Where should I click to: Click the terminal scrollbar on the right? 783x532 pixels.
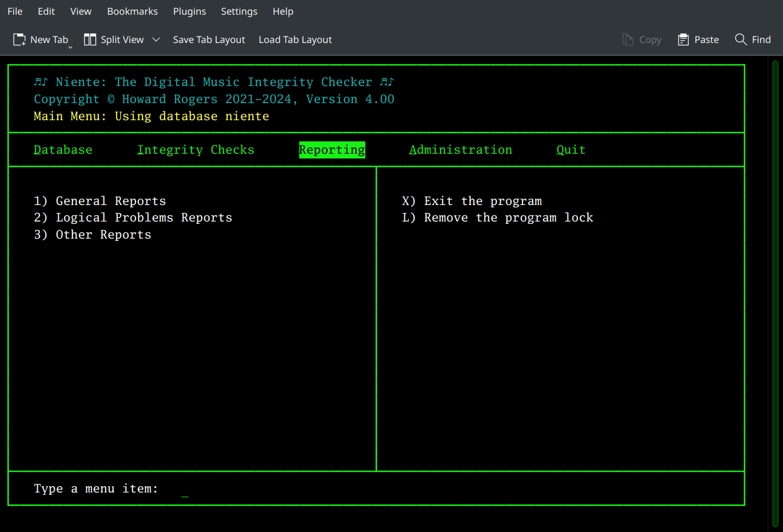point(777,265)
